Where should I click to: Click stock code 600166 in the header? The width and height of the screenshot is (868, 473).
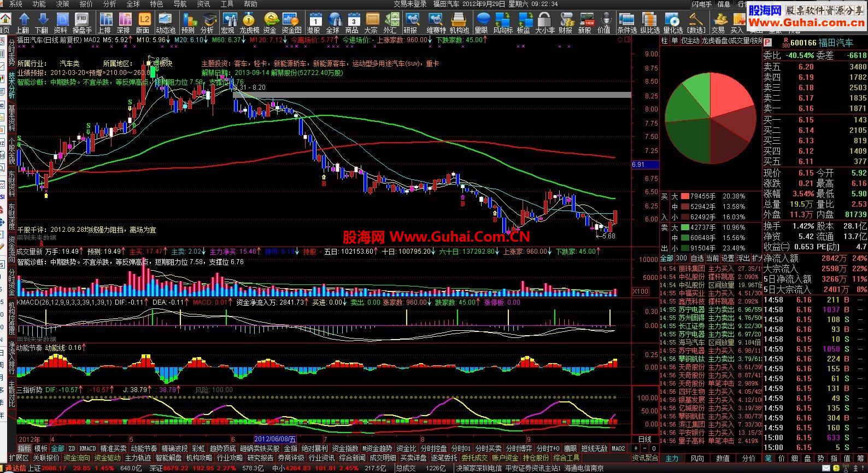pos(804,43)
